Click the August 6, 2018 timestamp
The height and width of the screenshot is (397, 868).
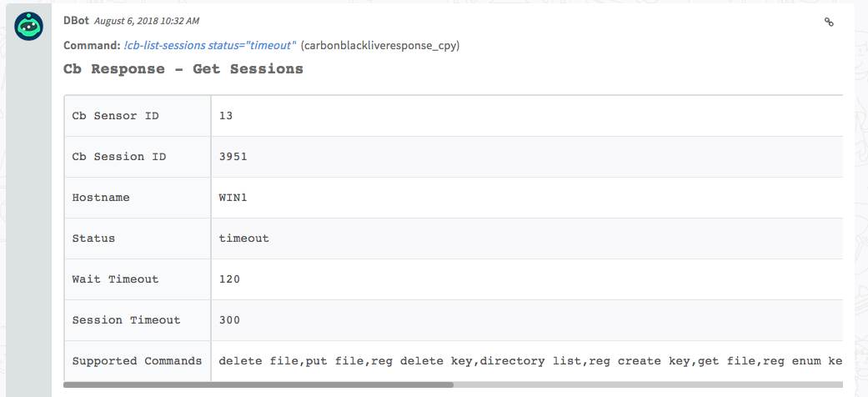(147, 21)
